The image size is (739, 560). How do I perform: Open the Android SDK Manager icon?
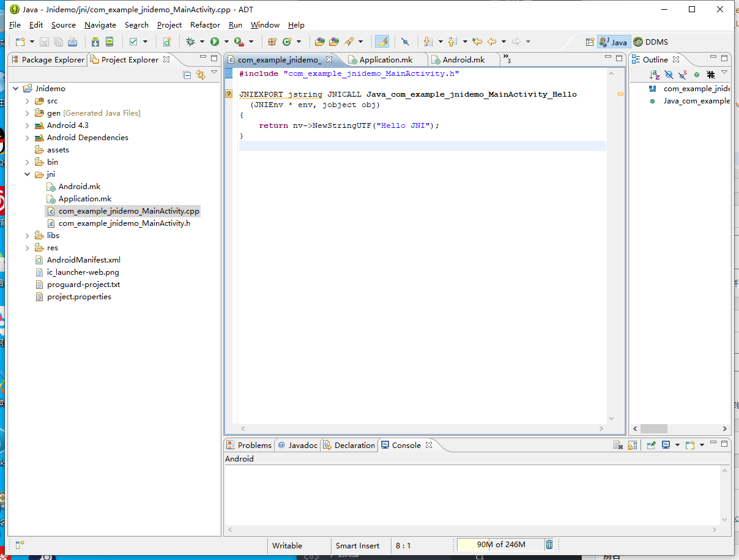(95, 42)
